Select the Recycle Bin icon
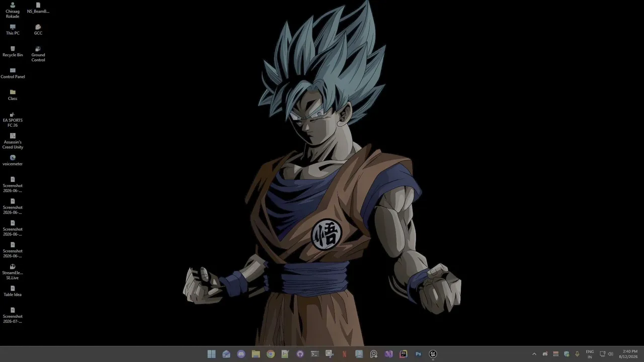Viewport: 644px width, 362px height. (13, 51)
